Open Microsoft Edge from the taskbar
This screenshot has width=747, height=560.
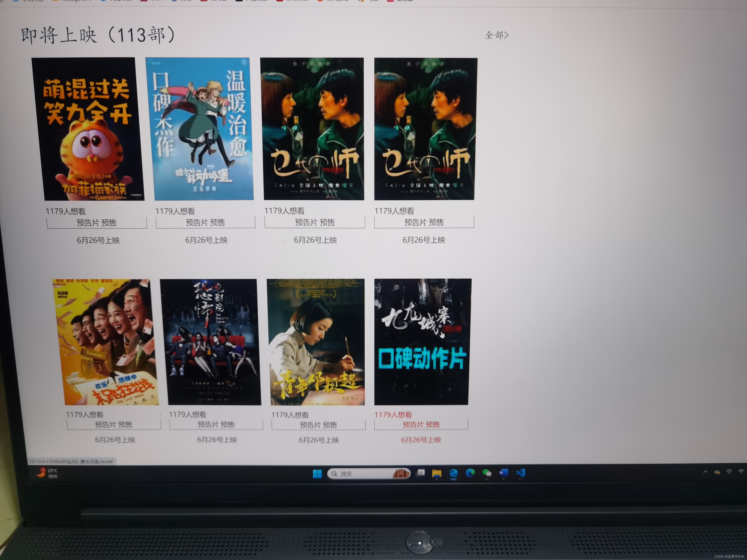[x=470, y=473]
